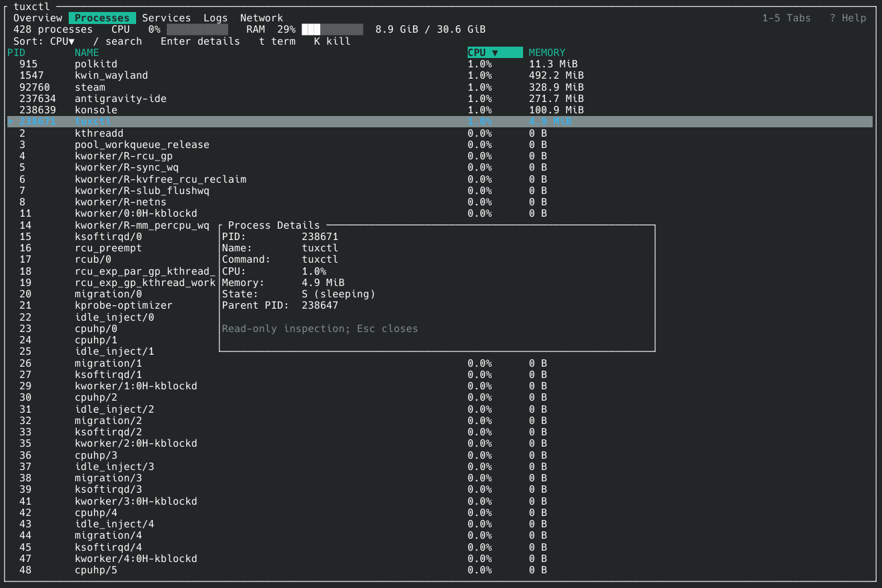
Task: Click the Process Details panel title
Action: pos(274,225)
